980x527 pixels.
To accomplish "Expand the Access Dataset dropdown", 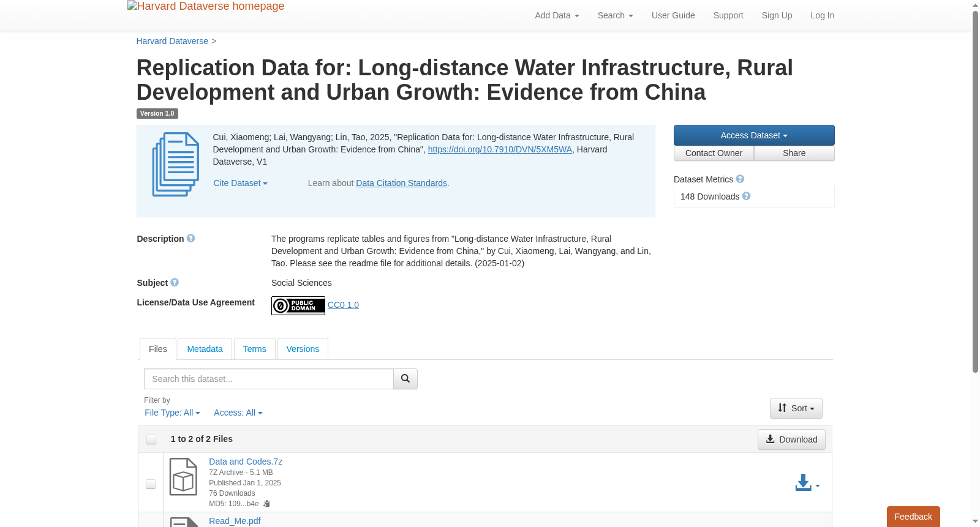I will (754, 135).
